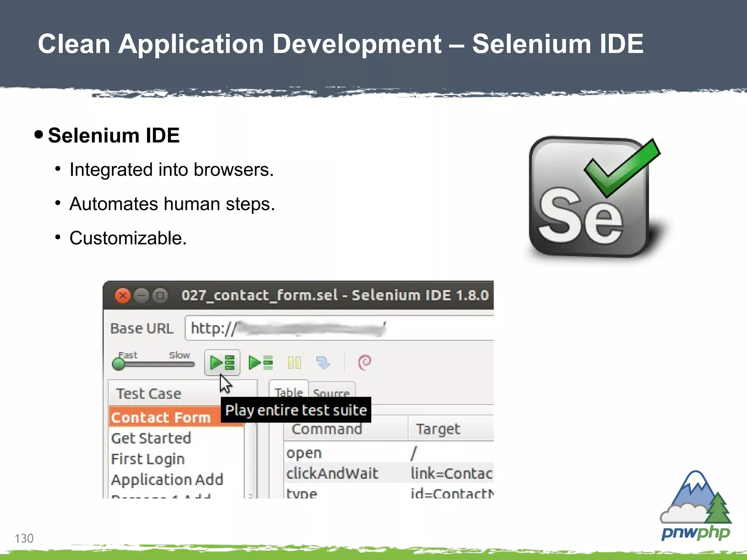Click the Fast/Slow speed slider handle
This screenshot has width=747, height=560.
pos(119,364)
